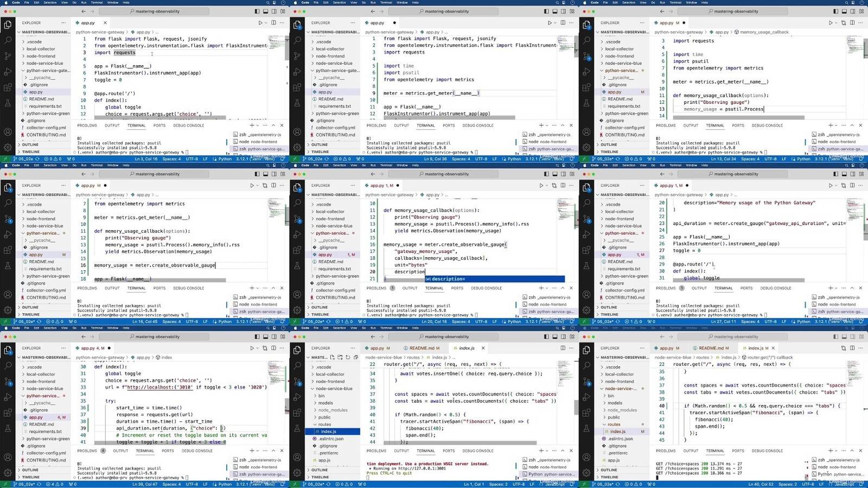Screen dimensions: 868x488
Task: Open Search view in Ln 9, Col 36 window
Action: [x=297, y=40]
